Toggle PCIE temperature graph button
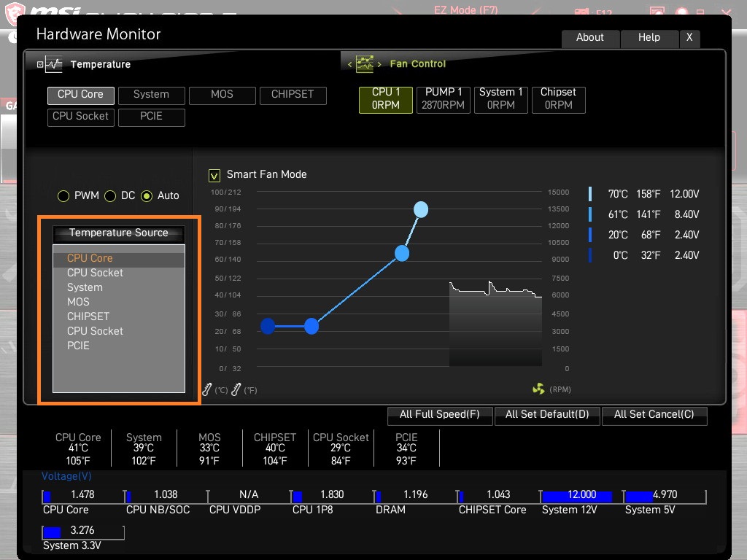This screenshot has height=560, width=747. click(152, 117)
